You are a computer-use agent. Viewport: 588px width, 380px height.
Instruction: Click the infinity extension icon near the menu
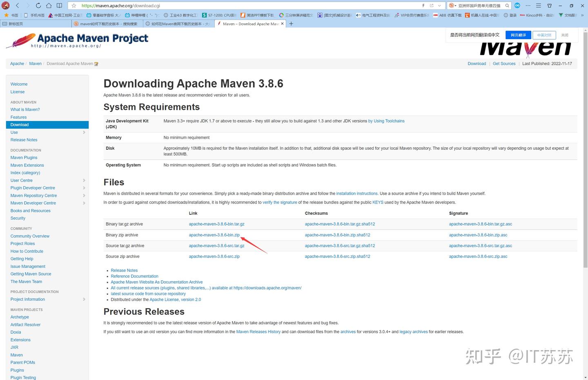tap(517, 5)
